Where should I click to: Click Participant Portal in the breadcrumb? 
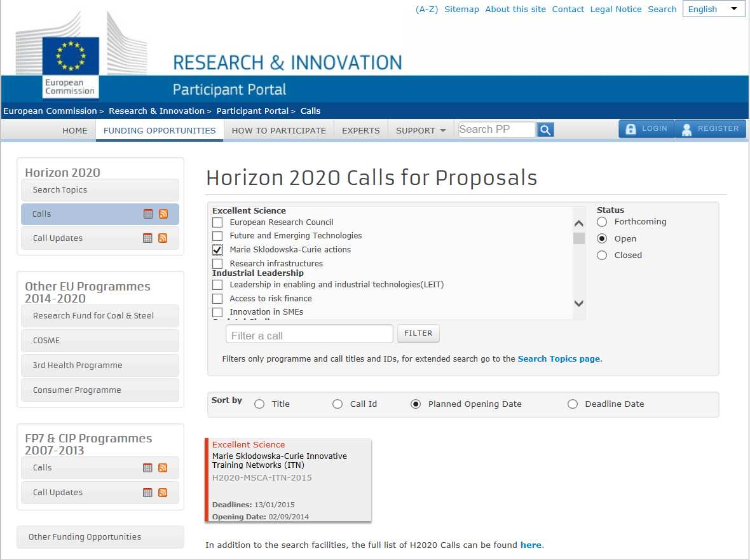point(252,111)
